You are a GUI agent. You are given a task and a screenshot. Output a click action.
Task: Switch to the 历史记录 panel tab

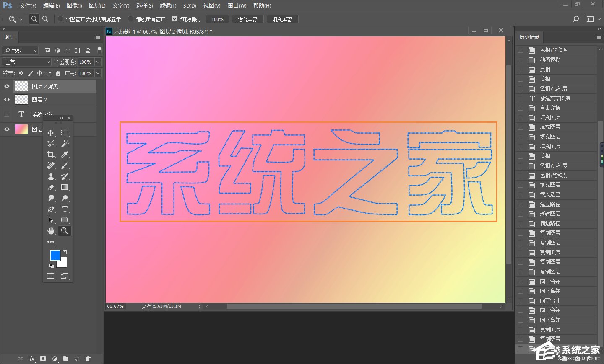pyautogui.click(x=529, y=37)
